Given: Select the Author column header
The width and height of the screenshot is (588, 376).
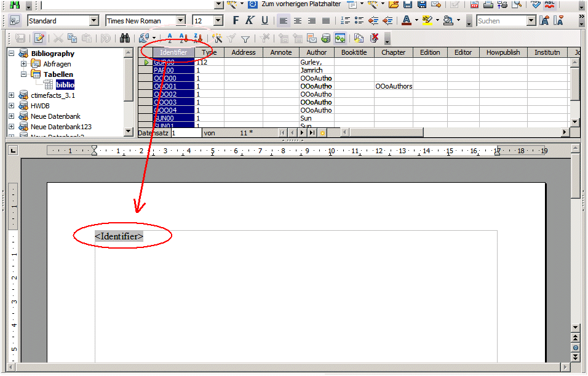Looking at the screenshot, I should coord(317,52).
